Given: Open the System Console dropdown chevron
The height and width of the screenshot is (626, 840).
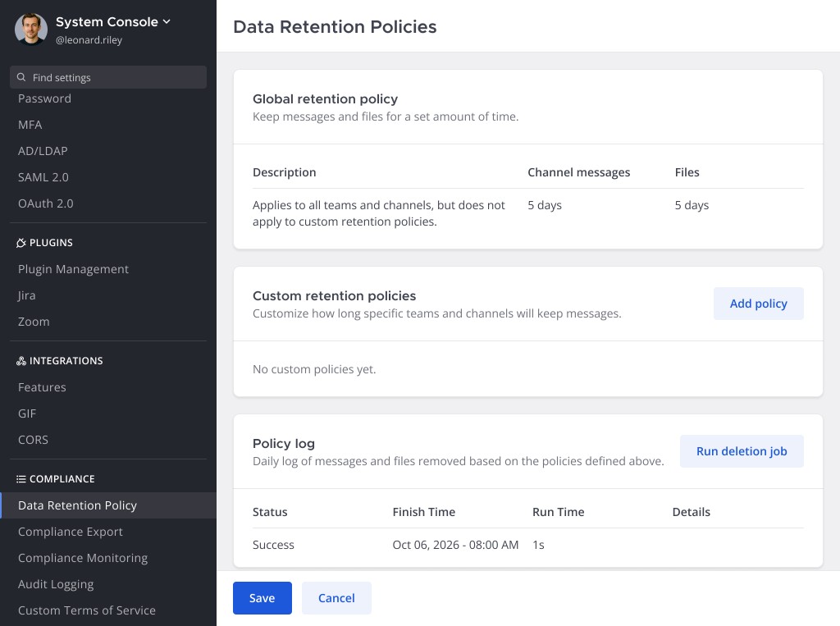Looking at the screenshot, I should coord(167,22).
